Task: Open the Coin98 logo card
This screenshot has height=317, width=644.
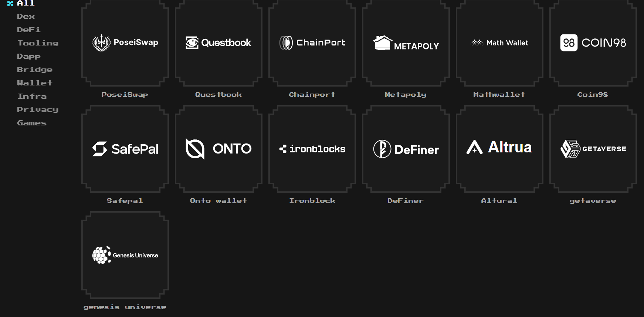Action: [x=593, y=43]
